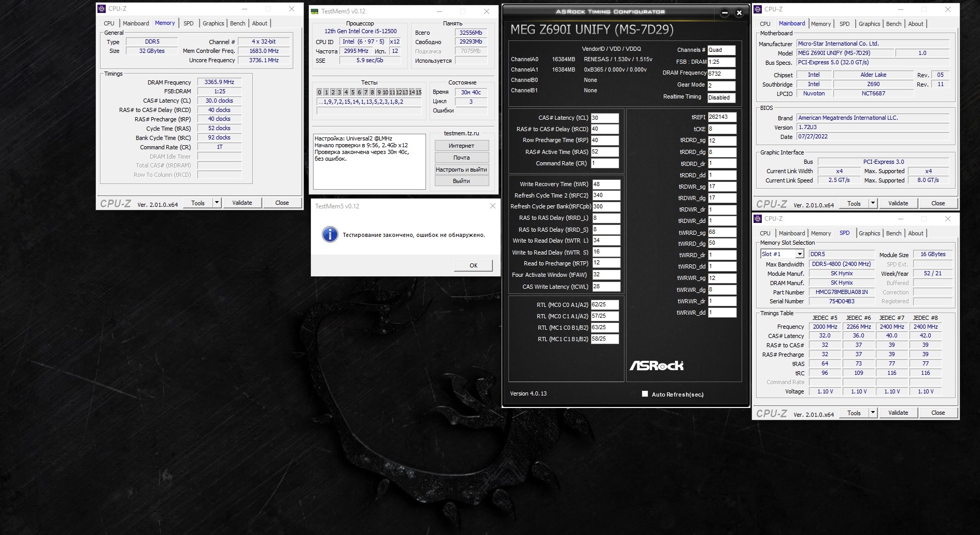Screen dimensions: 980x535
Task: Click the CAS Write Latency (tCWL) field
Action: (x=606, y=286)
